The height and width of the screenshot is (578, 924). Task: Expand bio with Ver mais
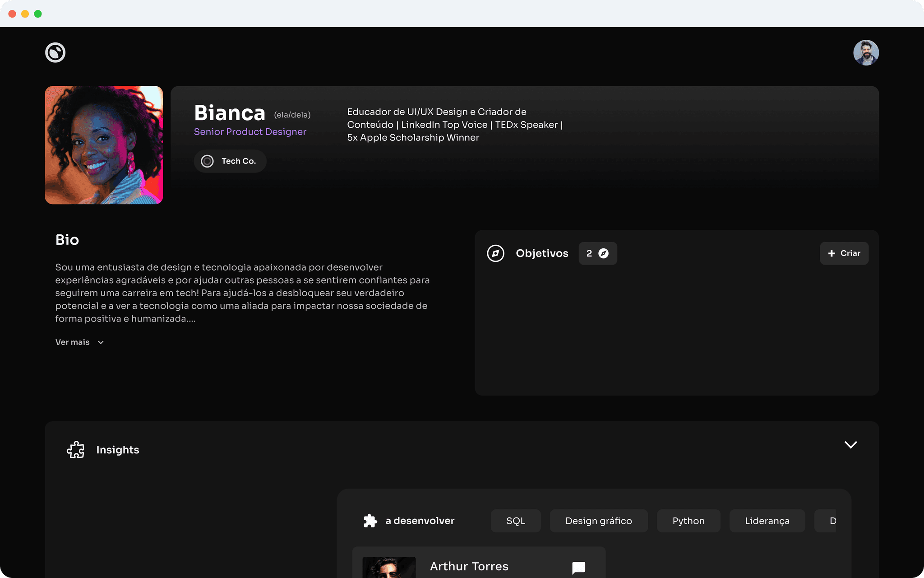point(73,342)
